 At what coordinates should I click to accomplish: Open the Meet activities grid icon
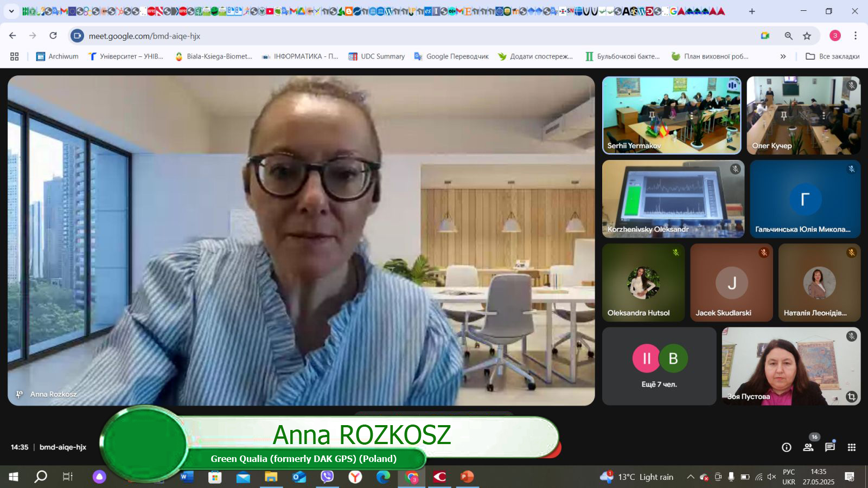(x=852, y=447)
